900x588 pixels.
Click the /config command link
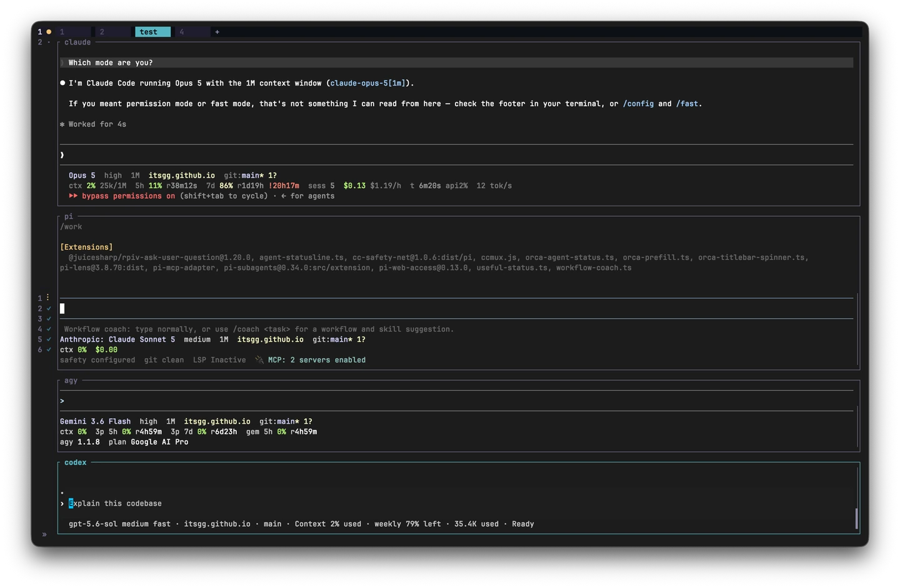click(638, 104)
